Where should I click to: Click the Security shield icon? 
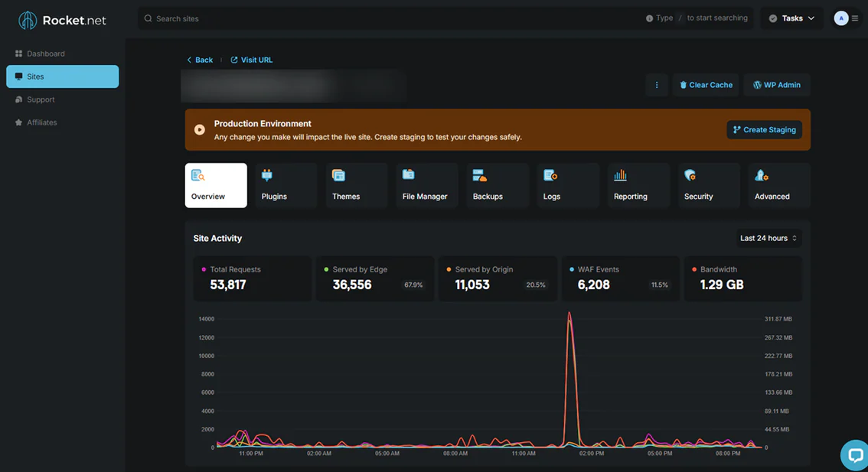coord(690,175)
